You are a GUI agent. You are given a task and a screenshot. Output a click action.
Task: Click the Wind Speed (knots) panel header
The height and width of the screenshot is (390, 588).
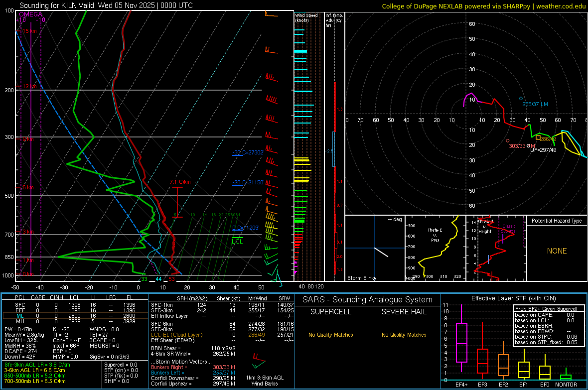pos(306,17)
